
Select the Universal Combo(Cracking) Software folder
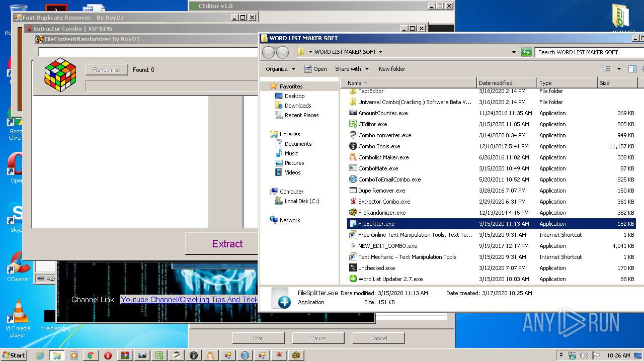pos(415,102)
